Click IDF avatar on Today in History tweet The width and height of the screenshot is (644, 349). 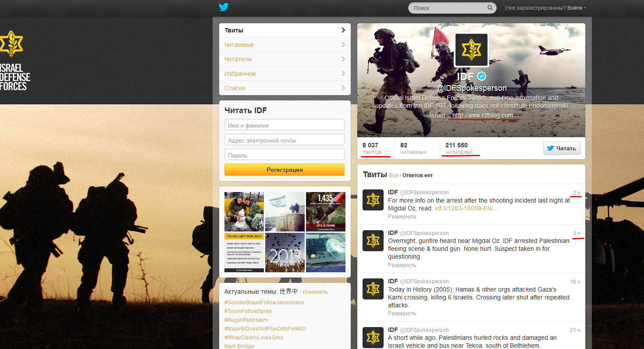tap(373, 289)
